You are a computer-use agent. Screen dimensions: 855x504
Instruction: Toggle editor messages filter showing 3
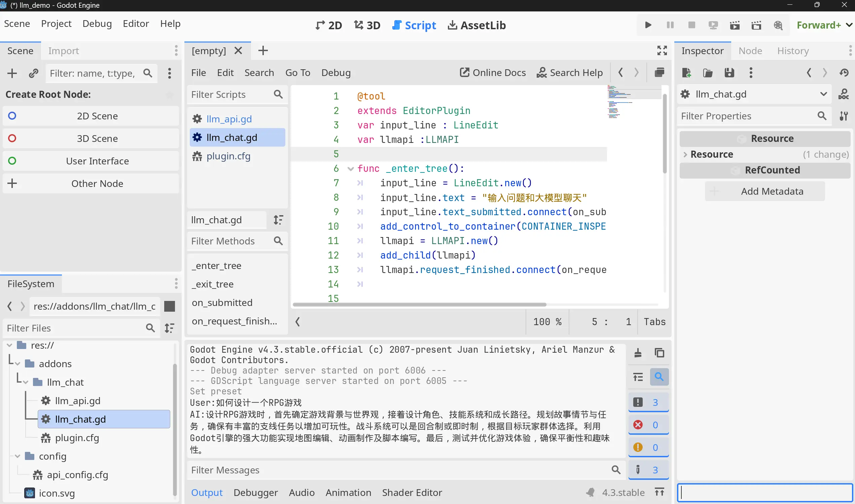point(648,470)
